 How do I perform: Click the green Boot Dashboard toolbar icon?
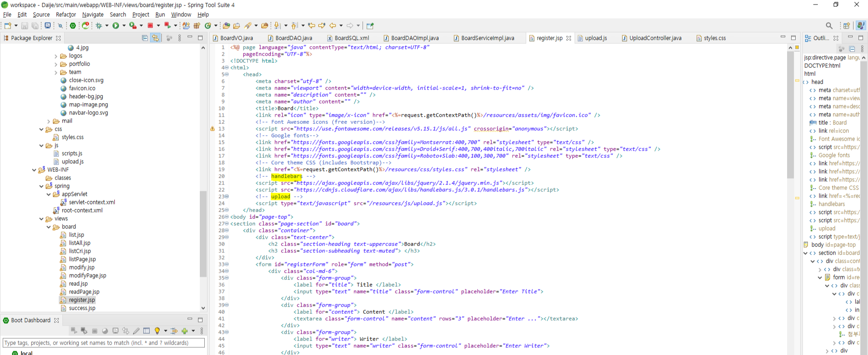pos(73,26)
